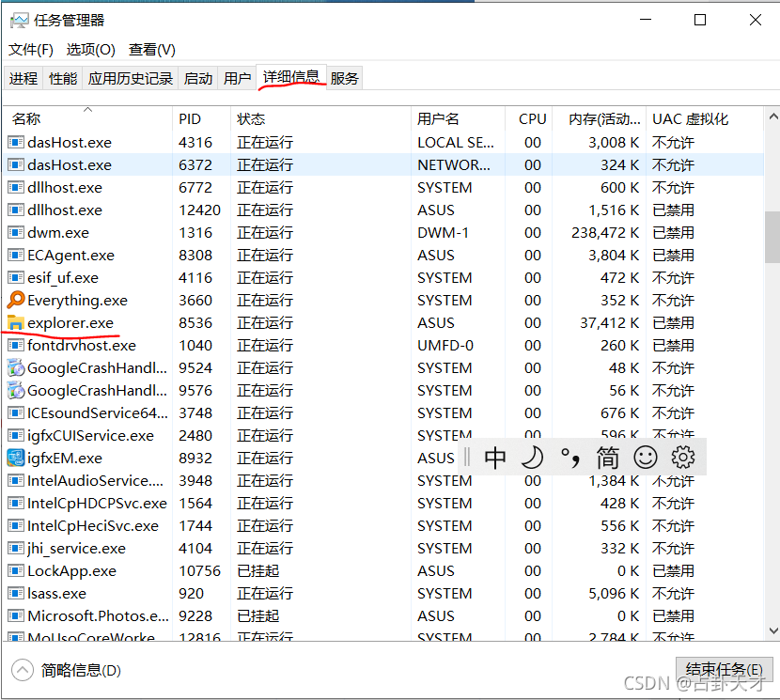Sort by 内存(活动...) column header
The image size is (780, 700).
pos(599,119)
